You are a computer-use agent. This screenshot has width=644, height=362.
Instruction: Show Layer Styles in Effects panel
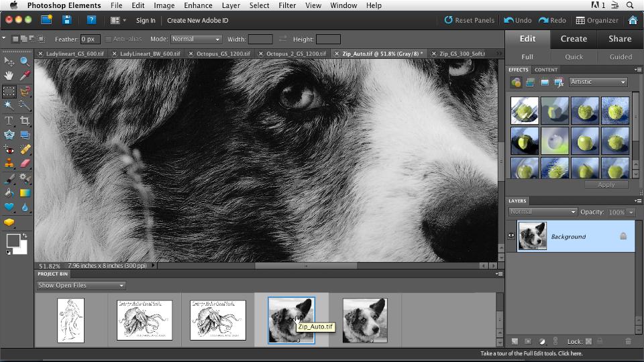tap(530, 82)
